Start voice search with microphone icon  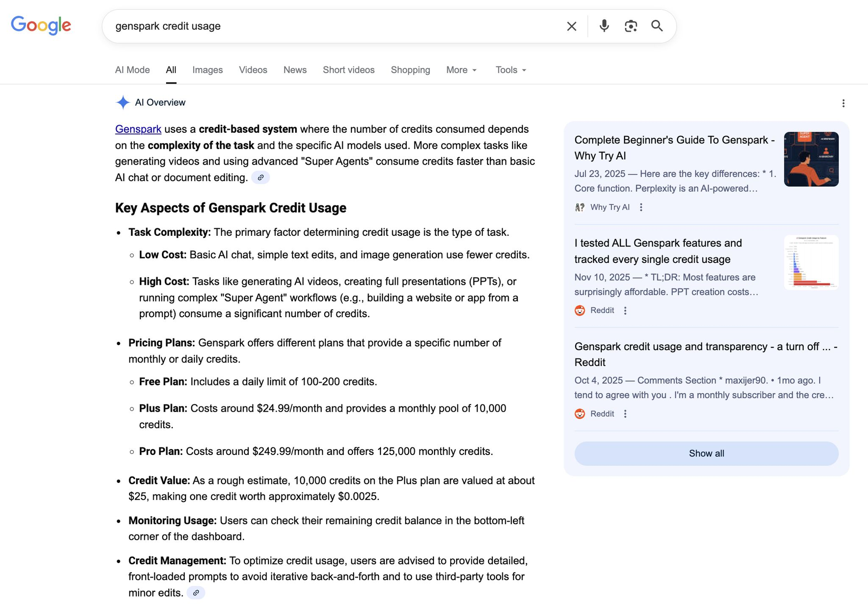[604, 26]
